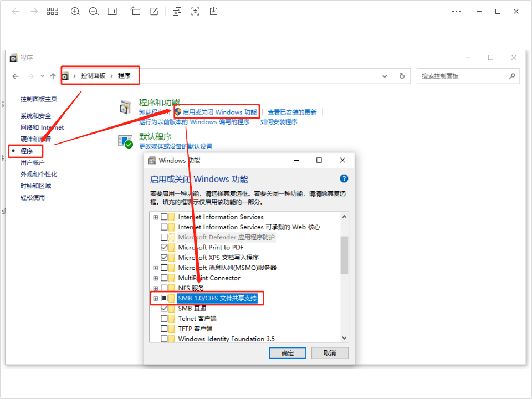532x399 pixels.
Task: Check the MultiPoint Connector checkbox
Action: [x=164, y=278]
